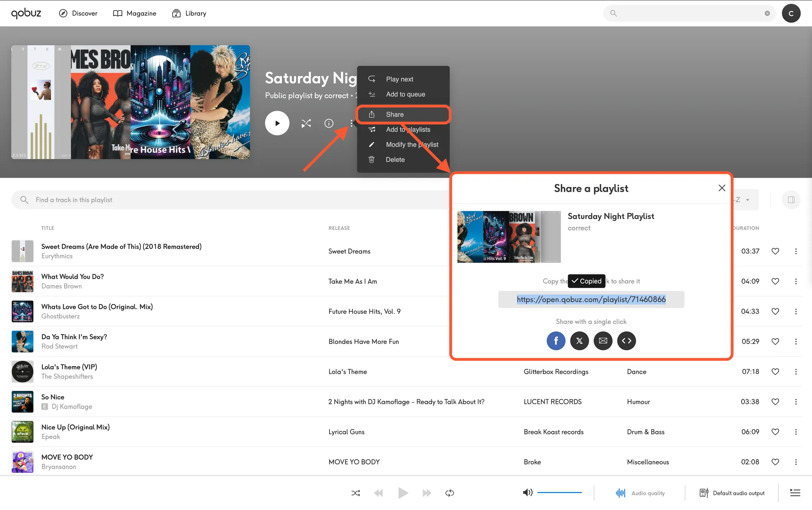
Task: Skip to previous track in player bar
Action: click(378, 493)
